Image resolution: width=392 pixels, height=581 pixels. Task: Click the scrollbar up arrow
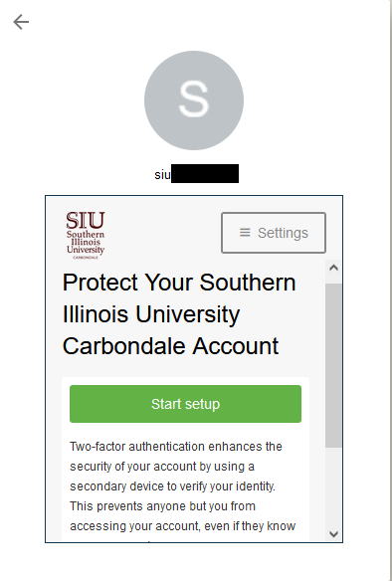click(333, 268)
